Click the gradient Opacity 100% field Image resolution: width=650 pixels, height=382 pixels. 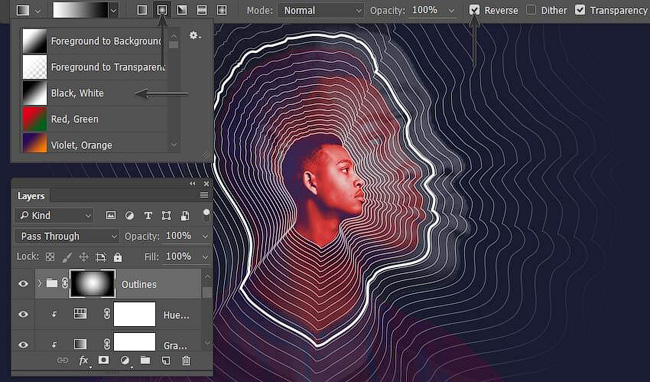(425, 10)
